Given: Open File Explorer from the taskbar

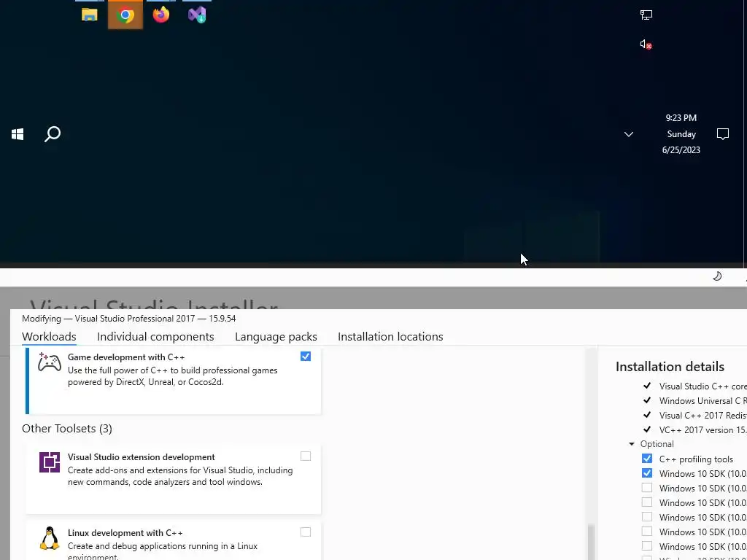Looking at the screenshot, I should [x=90, y=15].
